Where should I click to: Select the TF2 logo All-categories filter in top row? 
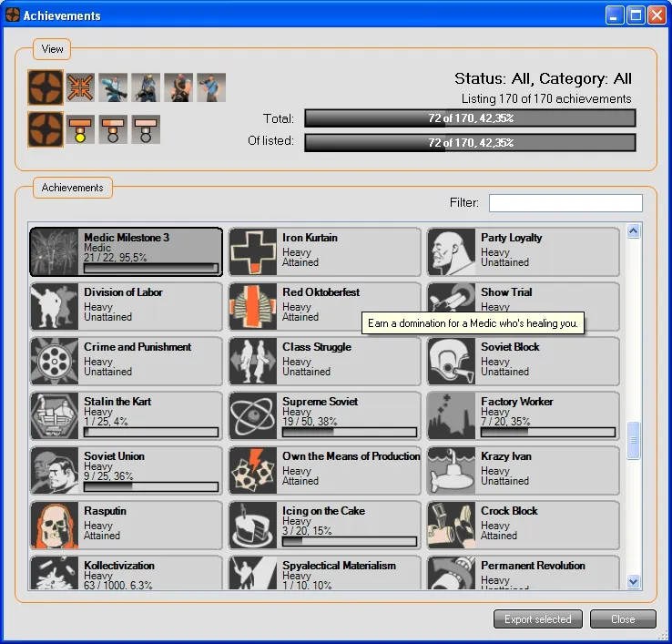46,87
